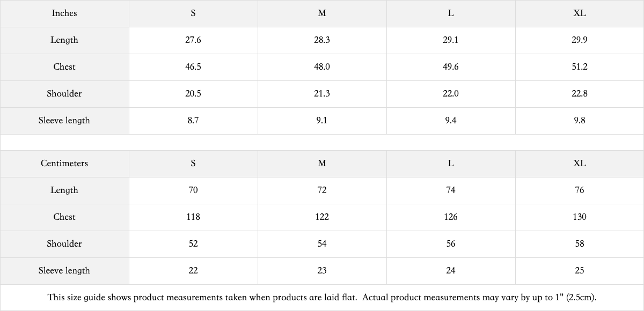Click the Sleeve length label in Centimeters table
644x311 pixels.
click(64, 271)
